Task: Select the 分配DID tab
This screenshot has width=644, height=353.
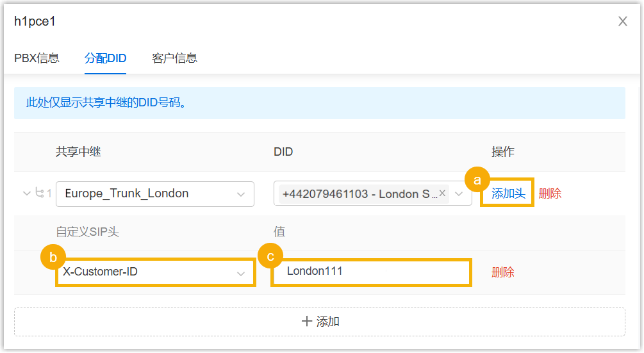Action: coord(105,58)
